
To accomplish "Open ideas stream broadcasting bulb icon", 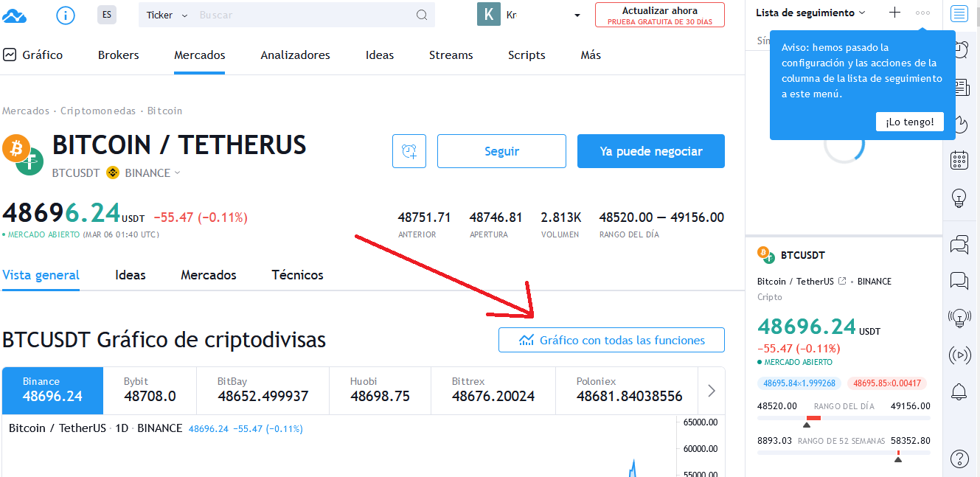I will [x=959, y=318].
